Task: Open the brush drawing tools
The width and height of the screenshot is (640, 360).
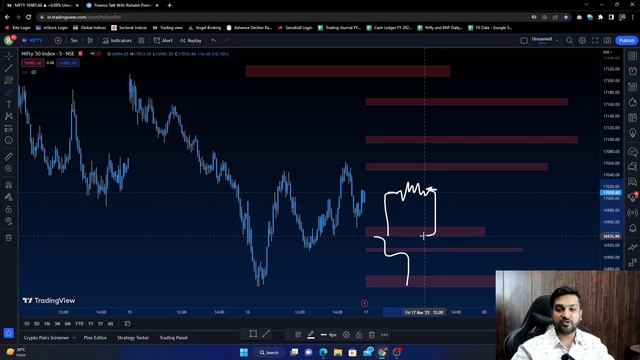Action: click(9, 92)
